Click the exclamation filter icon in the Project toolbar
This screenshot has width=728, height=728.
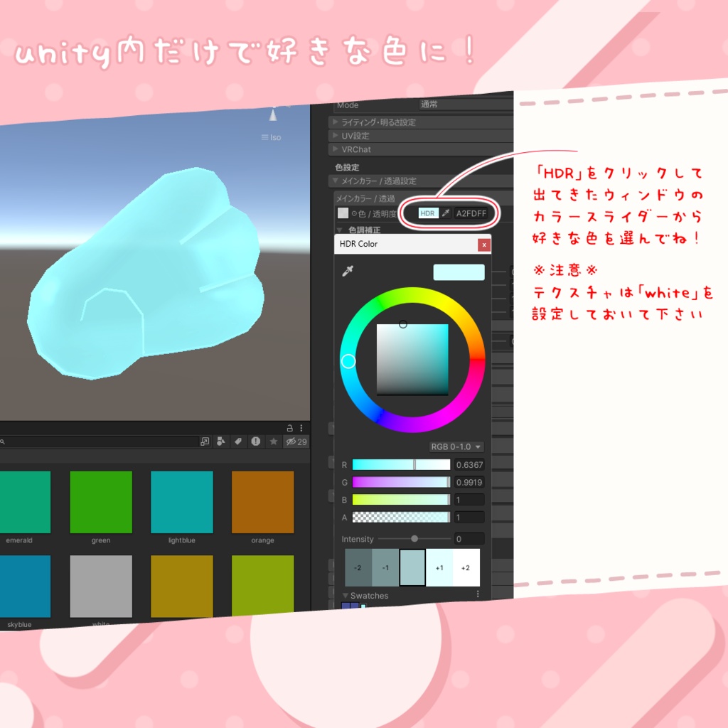[256, 441]
